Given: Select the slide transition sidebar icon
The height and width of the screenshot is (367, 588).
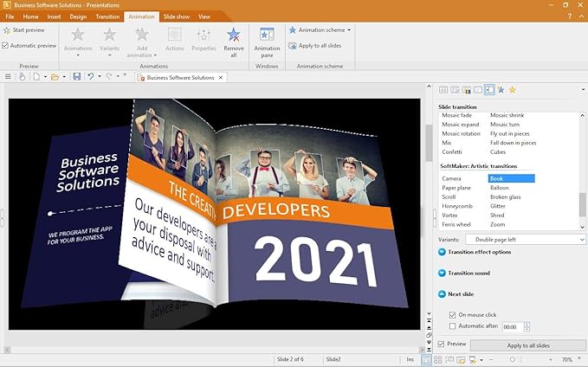Looking at the screenshot, I should (x=489, y=90).
